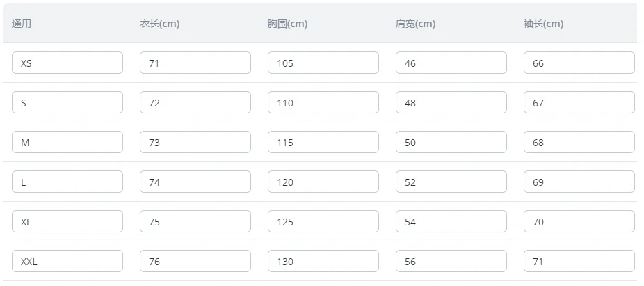The image size is (644, 286).
Task: Select the M size name field
Action: 67,142
